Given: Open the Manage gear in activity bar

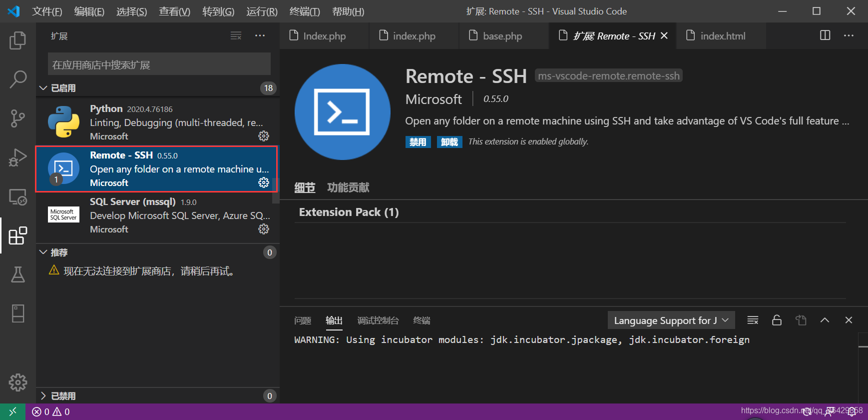Looking at the screenshot, I should pyautogui.click(x=18, y=382).
